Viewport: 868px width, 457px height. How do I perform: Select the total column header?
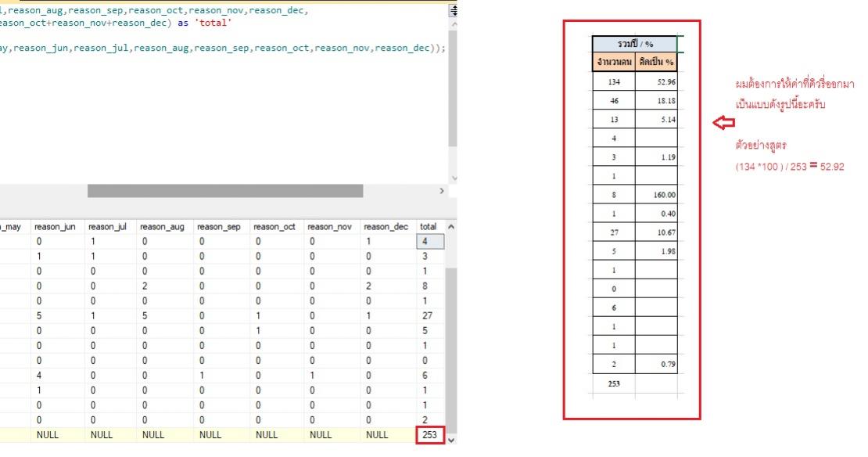[x=429, y=227]
